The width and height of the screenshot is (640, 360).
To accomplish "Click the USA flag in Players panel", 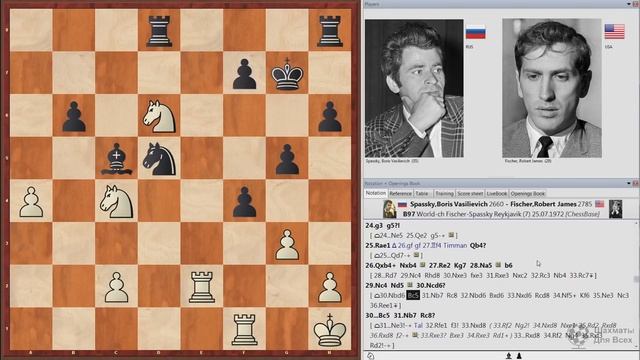I will pyautogui.click(x=614, y=31).
